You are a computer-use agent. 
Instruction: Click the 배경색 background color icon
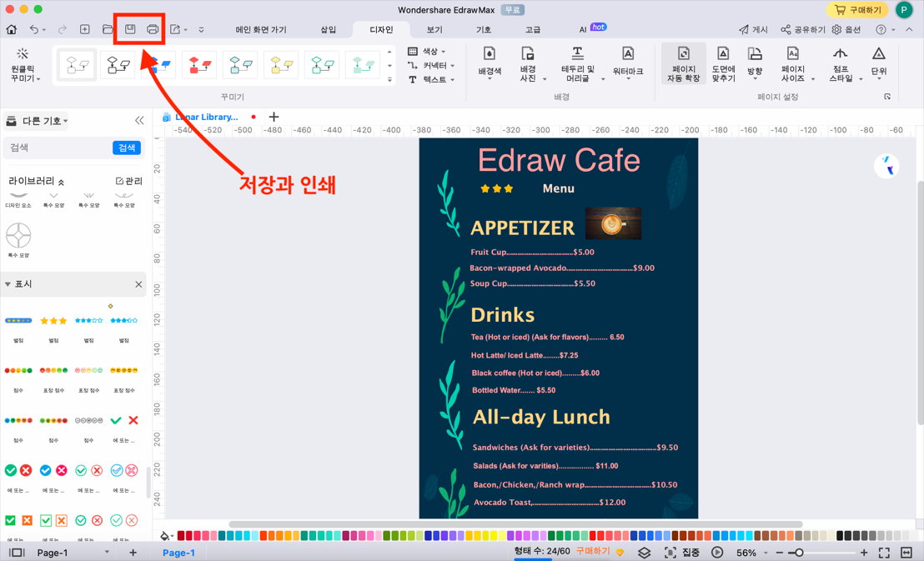490,62
